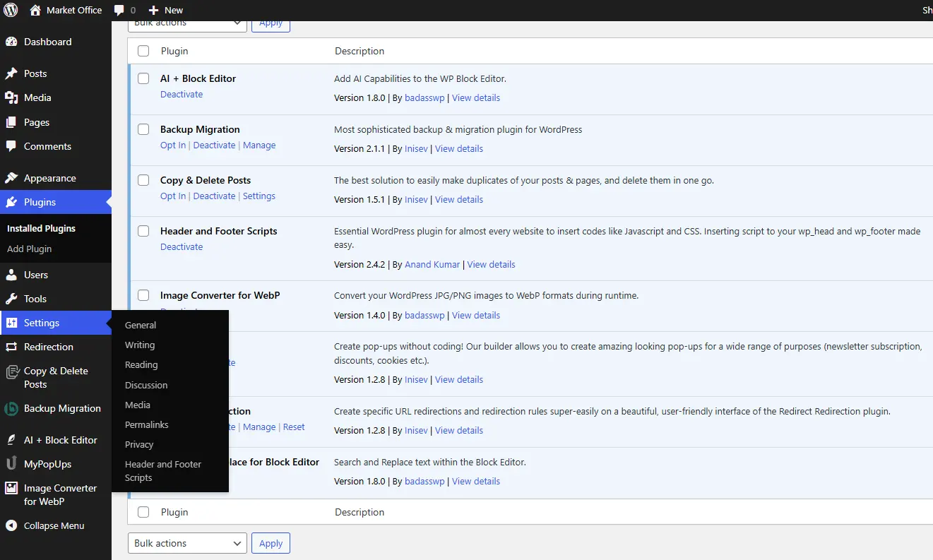Screen dimensions: 933x560
Task: Go to Dashboard via its gauge icon
Action: pyautogui.click(x=11, y=42)
